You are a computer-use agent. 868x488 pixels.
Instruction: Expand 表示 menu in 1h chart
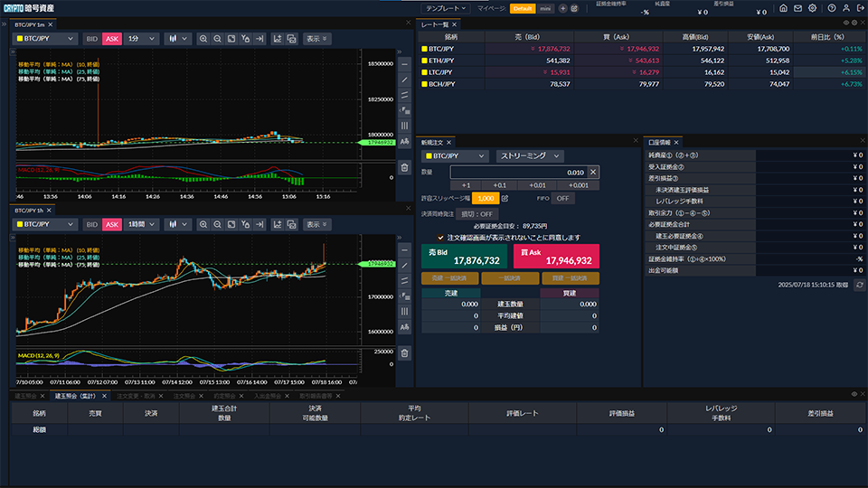tap(316, 224)
